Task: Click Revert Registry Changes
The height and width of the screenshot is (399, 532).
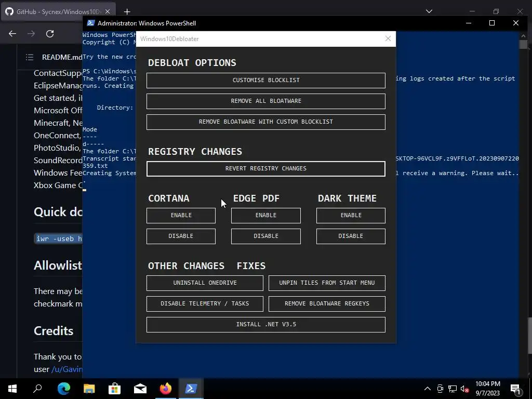Action: point(265,169)
